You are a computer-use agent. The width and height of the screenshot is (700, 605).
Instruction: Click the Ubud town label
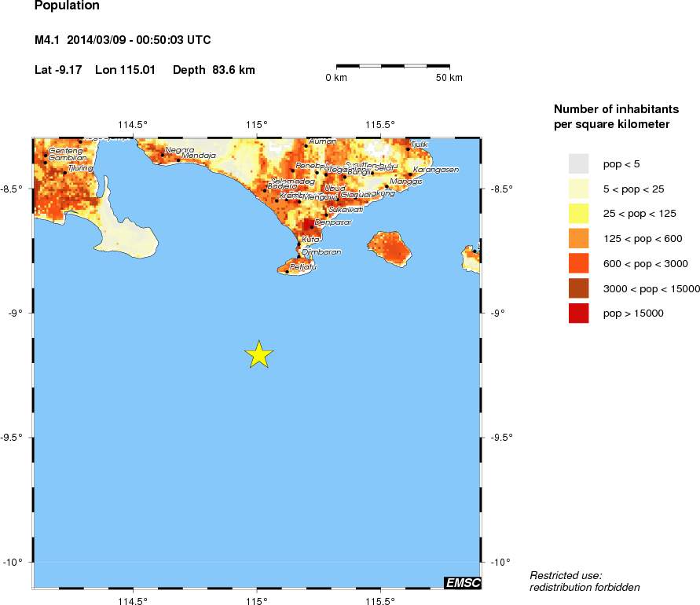click(x=335, y=187)
